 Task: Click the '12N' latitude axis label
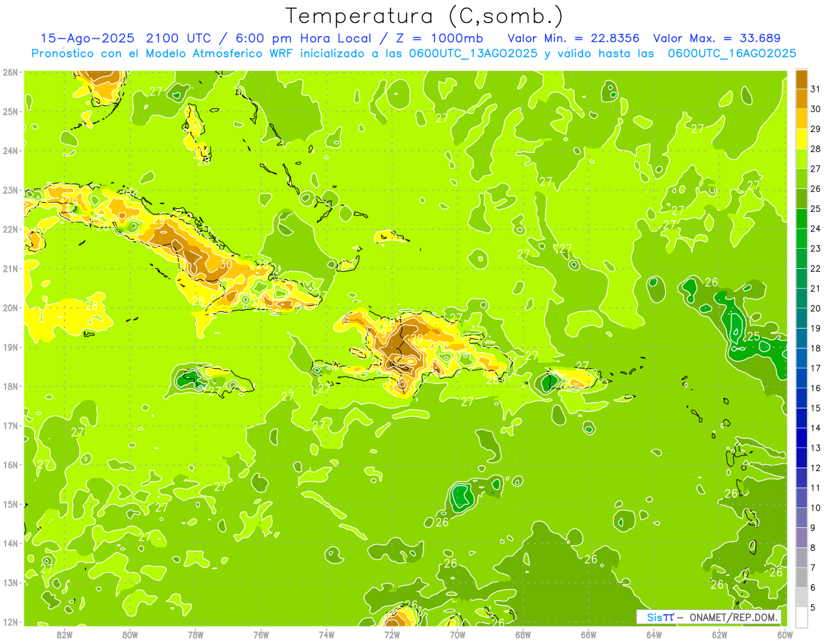point(10,622)
